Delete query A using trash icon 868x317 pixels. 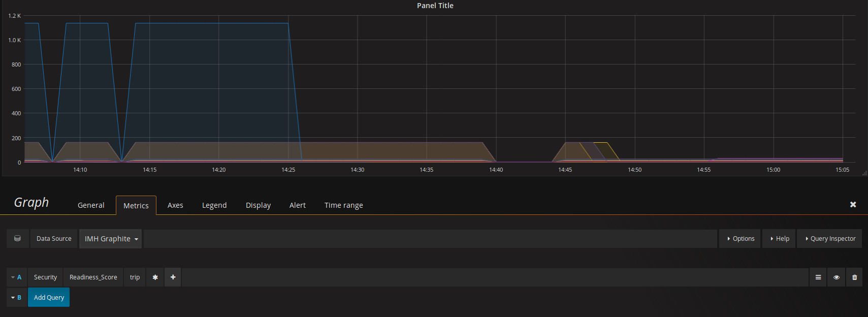[854, 277]
